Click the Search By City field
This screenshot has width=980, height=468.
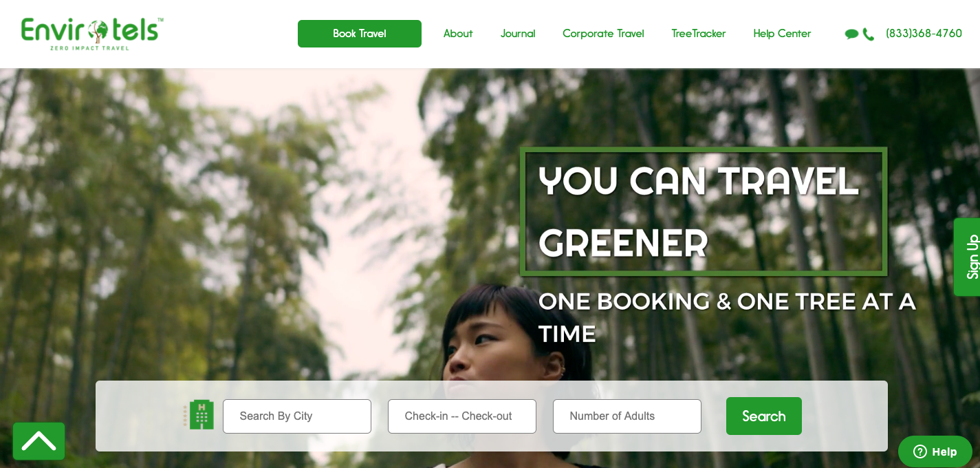pos(297,416)
